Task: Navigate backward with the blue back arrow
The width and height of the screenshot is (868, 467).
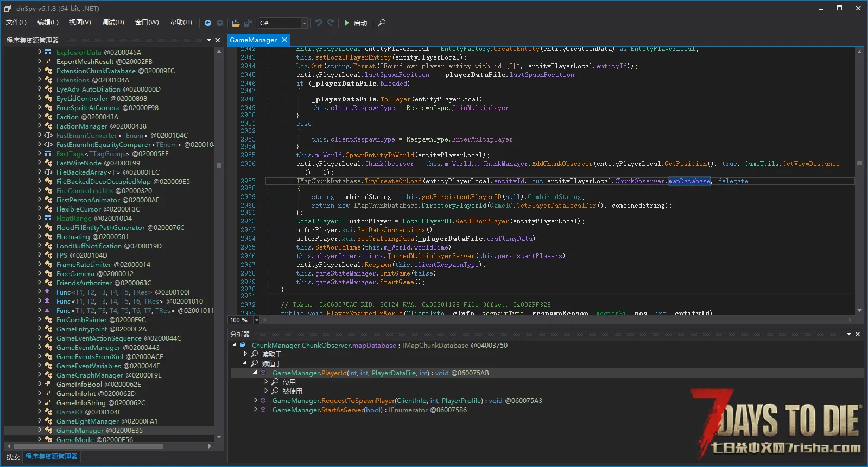Action: point(208,23)
